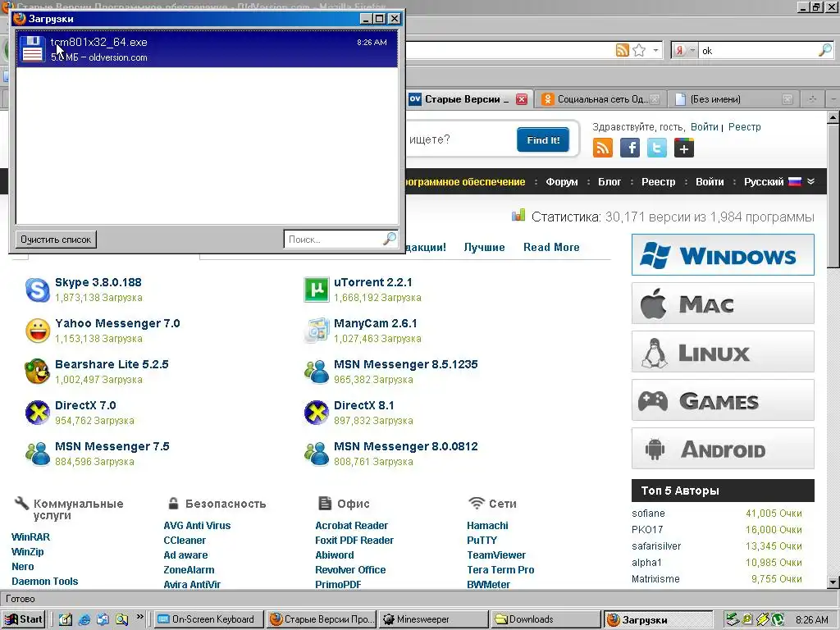
Task: Click the Find It! search button
Action: [543, 139]
